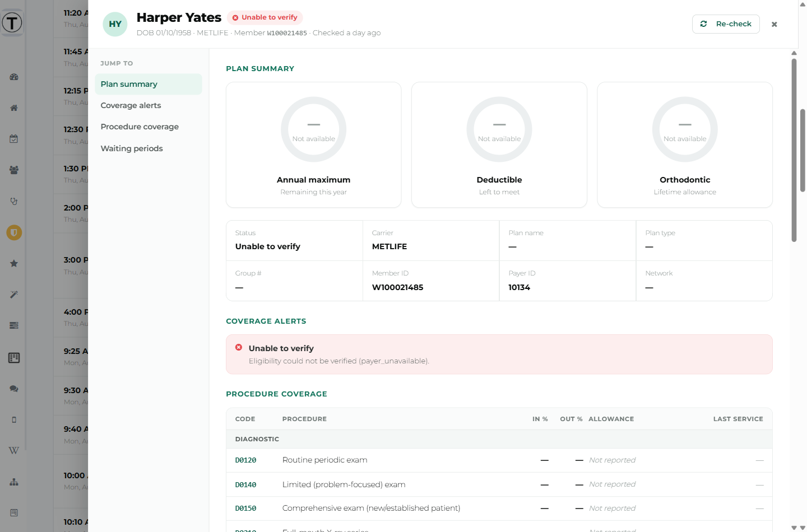Open the form list icon at sidebar bottom

14,512
